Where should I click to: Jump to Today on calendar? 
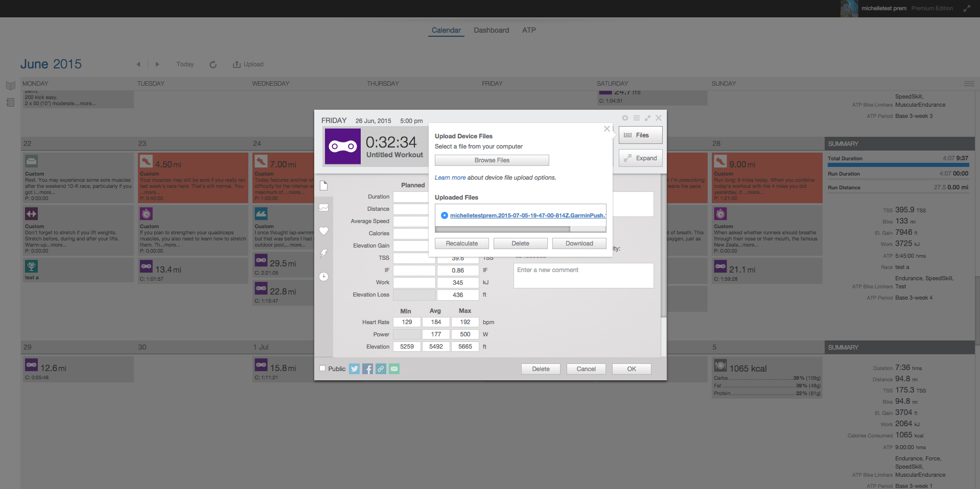(x=185, y=64)
